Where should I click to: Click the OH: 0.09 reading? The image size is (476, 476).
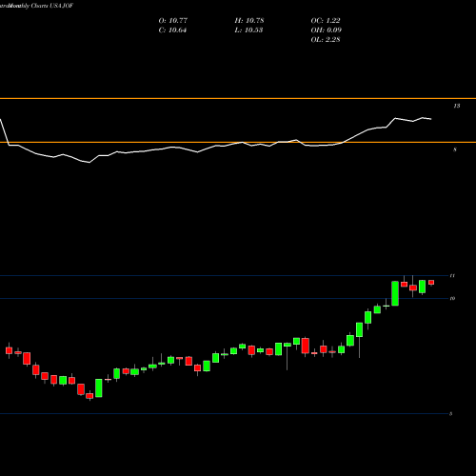326,30
